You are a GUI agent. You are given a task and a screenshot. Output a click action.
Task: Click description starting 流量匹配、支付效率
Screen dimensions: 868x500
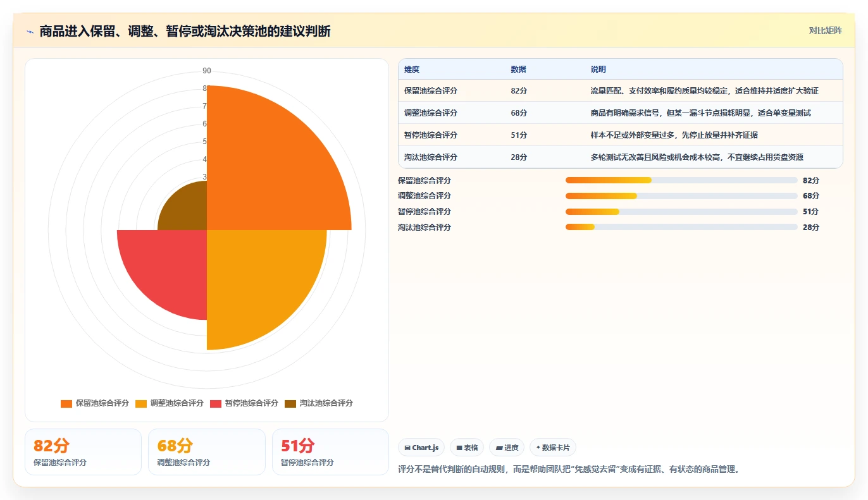704,91
